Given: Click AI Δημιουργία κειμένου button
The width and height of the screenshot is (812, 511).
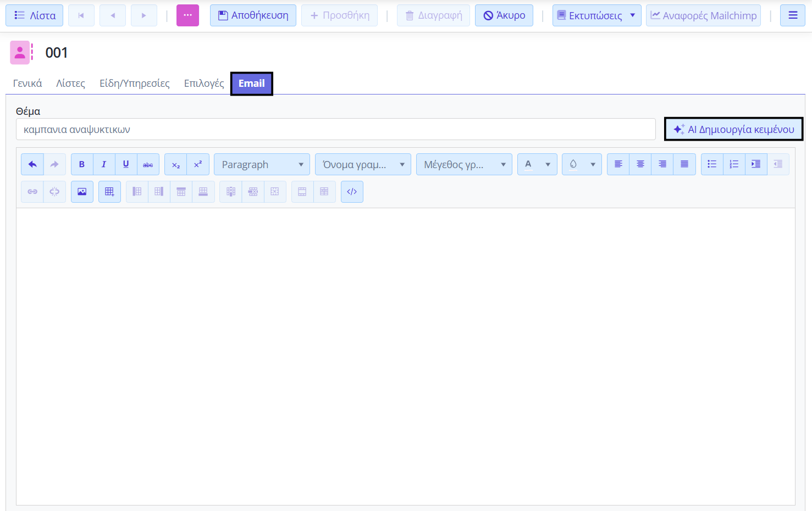Looking at the screenshot, I should pos(733,129).
